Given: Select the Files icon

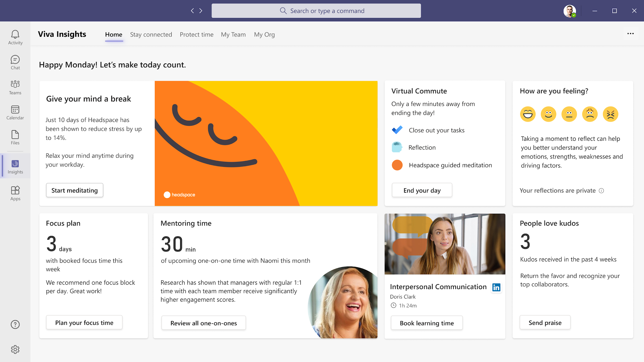Looking at the screenshot, I should click(15, 136).
